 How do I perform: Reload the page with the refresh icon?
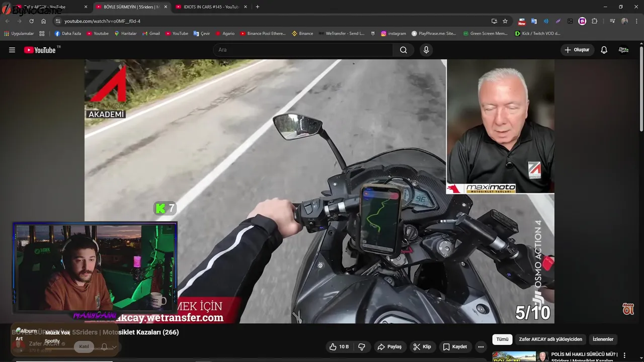[31, 21]
